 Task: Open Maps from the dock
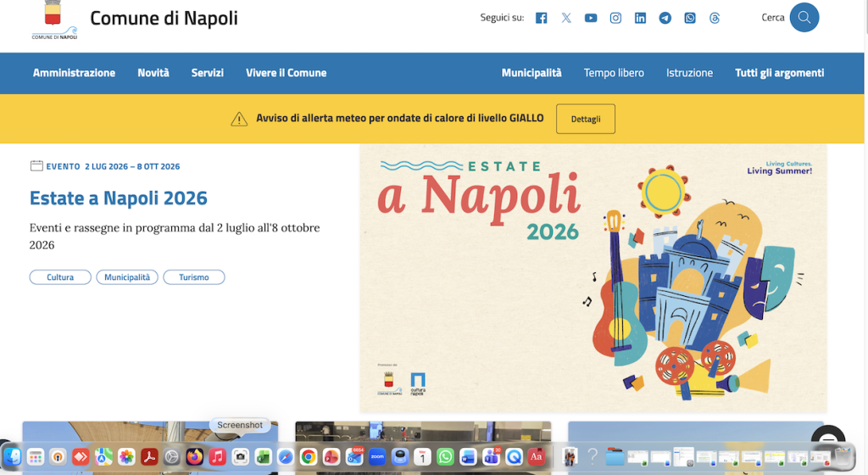pyautogui.click(x=103, y=456)
